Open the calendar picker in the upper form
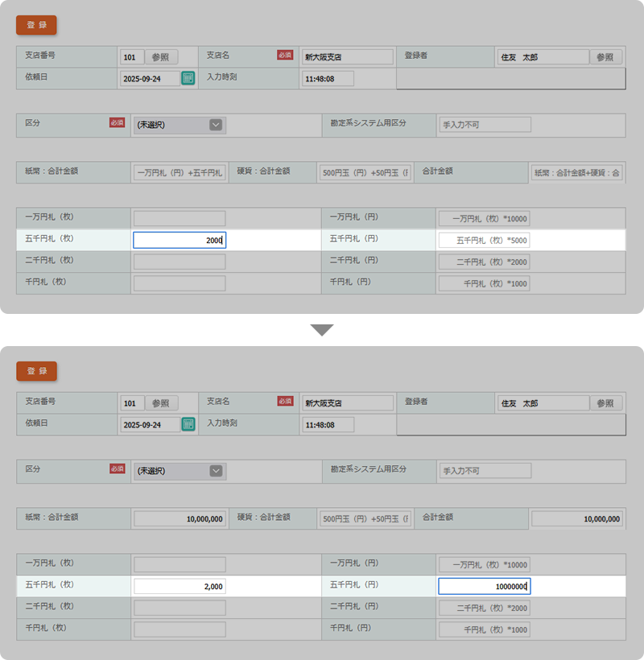The image size is (644, 660). [188, 78]
